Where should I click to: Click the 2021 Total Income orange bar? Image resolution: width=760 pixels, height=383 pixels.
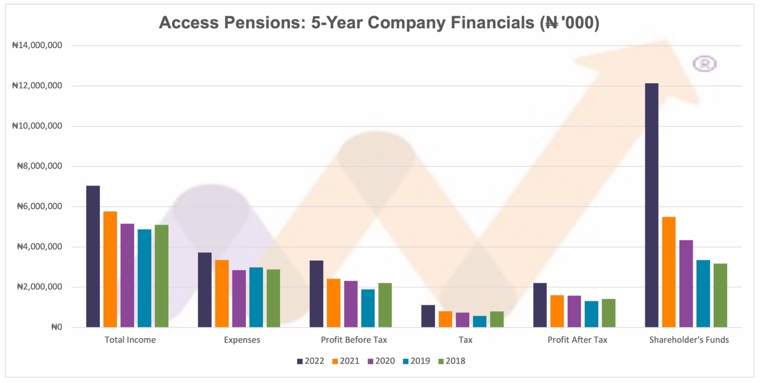click(110, 269)
